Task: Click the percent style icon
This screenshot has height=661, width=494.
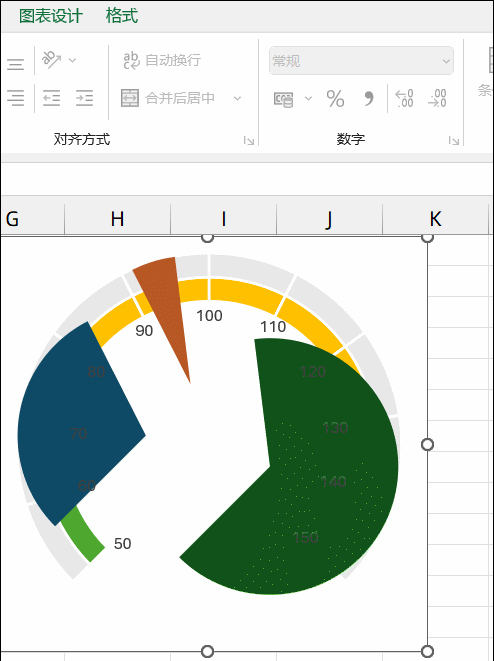Action: coord(335,99)
